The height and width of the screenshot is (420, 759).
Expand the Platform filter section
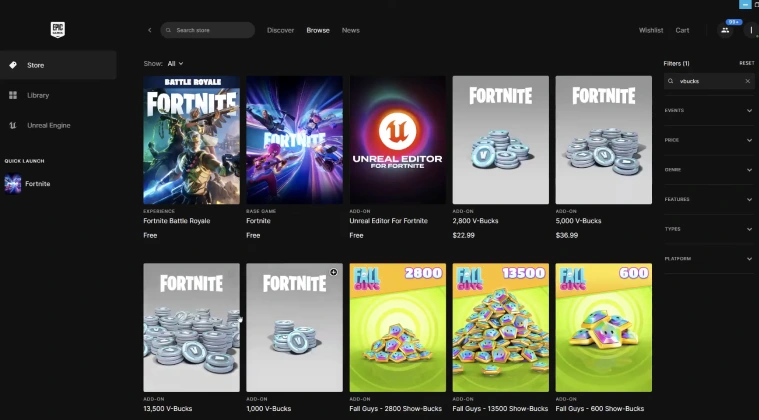pyautogui.click(x=709, y=259)
